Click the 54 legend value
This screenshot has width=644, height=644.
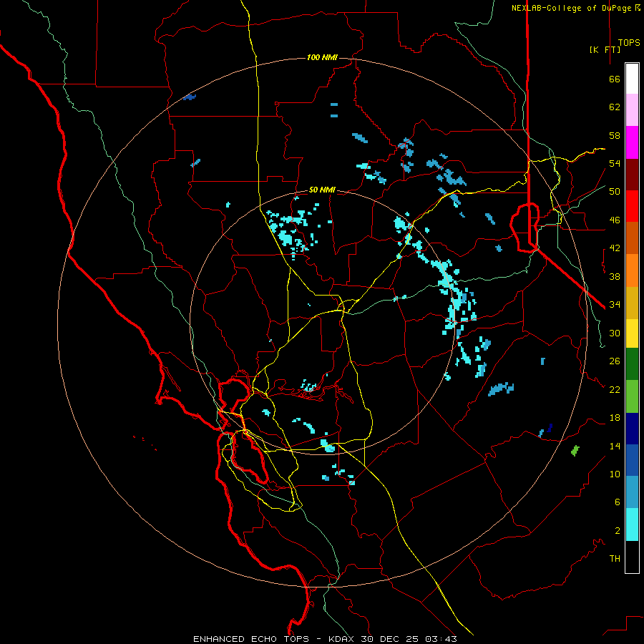pyautogui.click(x=615, y=163)
